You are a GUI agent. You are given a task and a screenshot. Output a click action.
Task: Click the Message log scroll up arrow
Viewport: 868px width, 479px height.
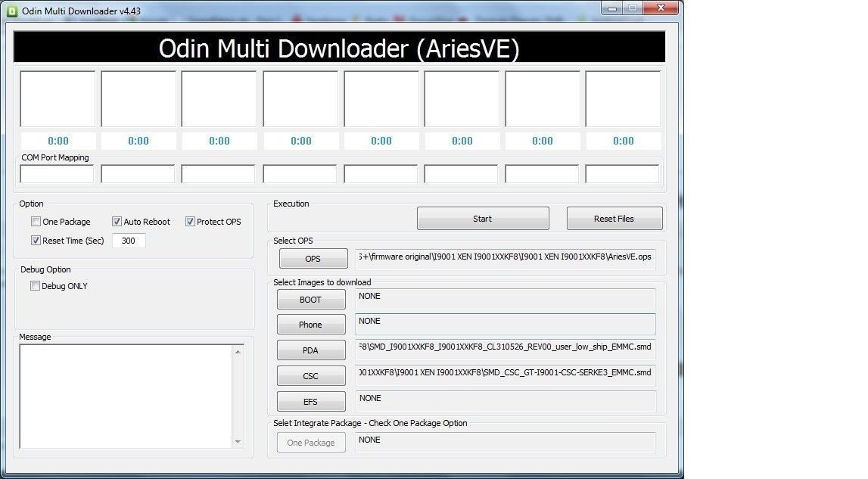click(238, 352)
